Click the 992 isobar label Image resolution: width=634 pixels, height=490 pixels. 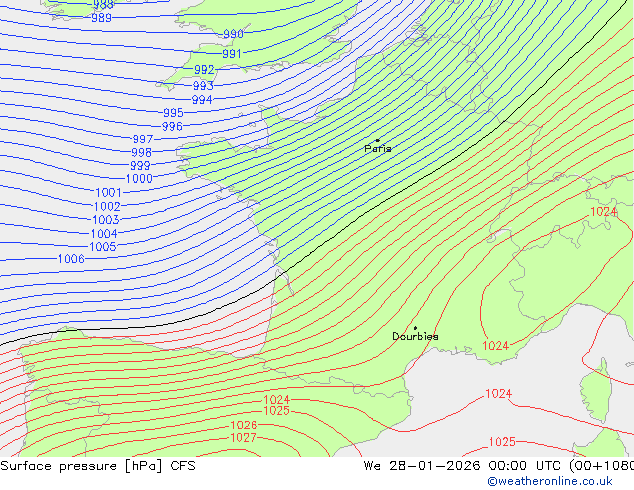(204, 70)
